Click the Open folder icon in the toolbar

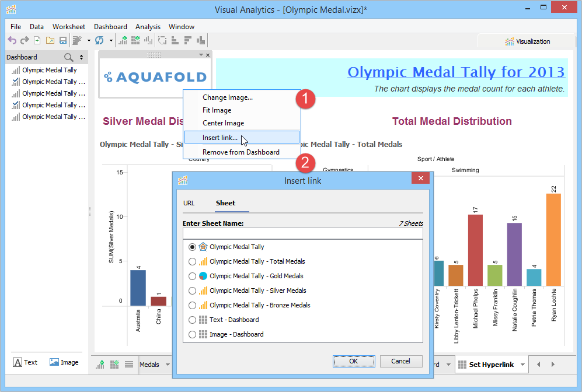tap(50, 40)
